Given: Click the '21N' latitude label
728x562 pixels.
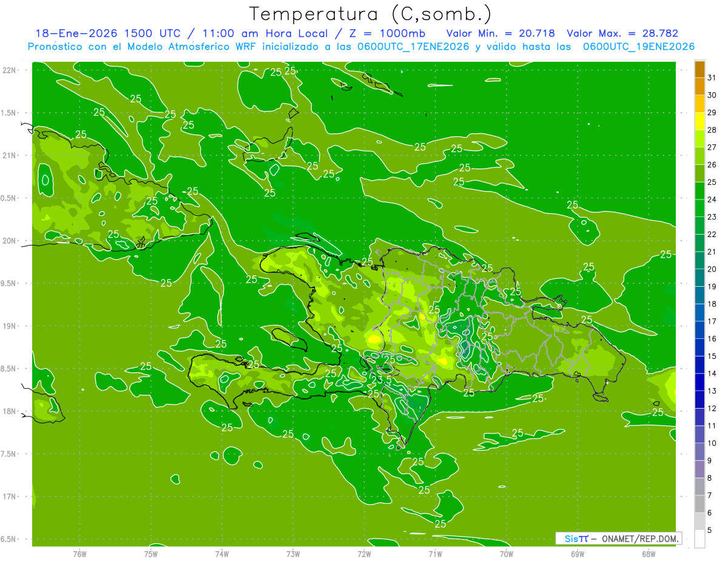Looking at the screenshot, I should click(10, 155).
